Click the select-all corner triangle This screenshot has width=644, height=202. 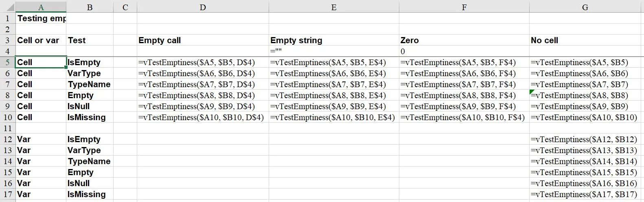(7, 7)
